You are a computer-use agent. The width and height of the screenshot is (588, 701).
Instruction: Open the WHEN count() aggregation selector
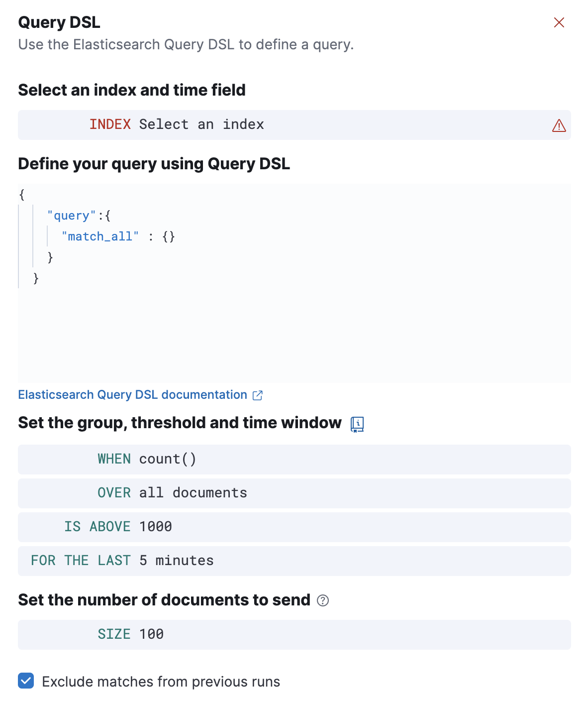click(147, 459)
